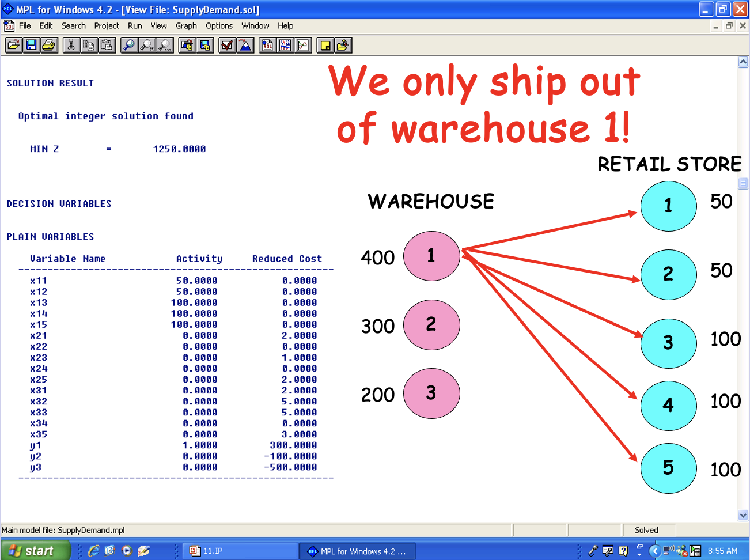This screenshot has height=560, width=750.
Task: Open a file using the toolbar icon
Action: tap(13, 45)
